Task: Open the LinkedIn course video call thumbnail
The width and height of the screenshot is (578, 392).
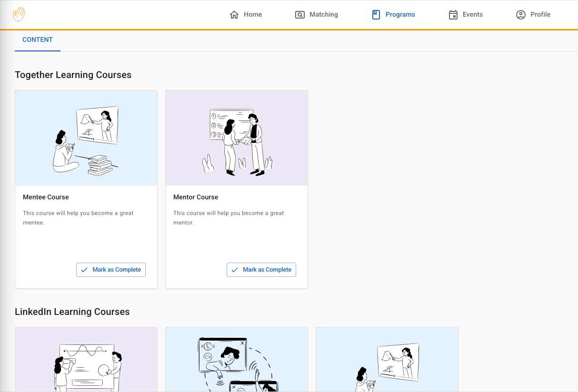Action: click(237, 360)
